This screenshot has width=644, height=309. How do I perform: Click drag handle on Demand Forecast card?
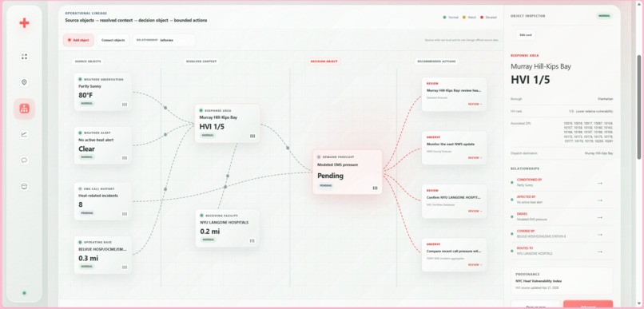(375, 188)
